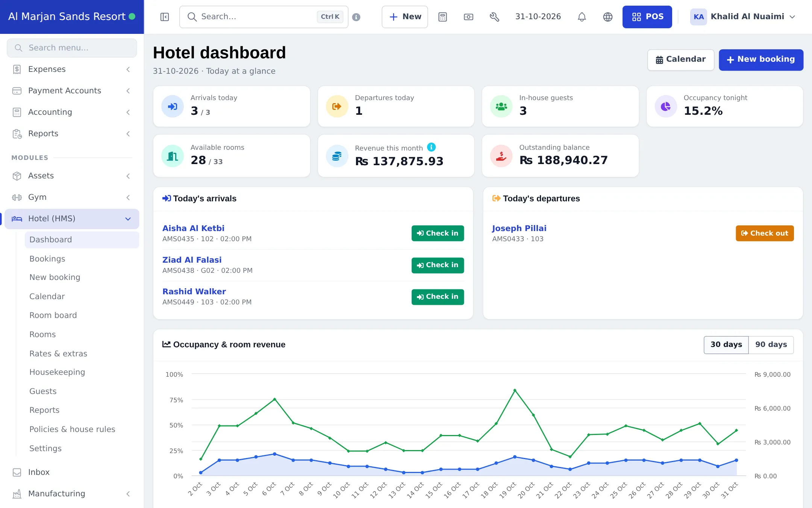Open the Calendar button in the header
Screen dimensions: 812x508
[x=680, y=60]
